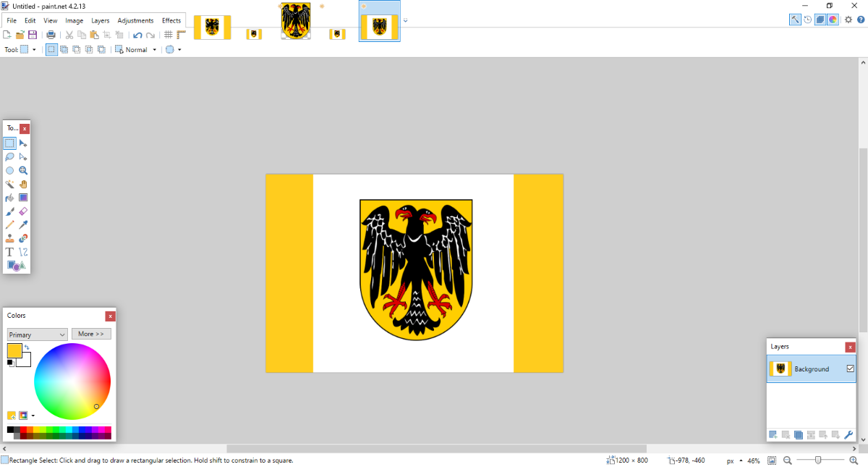This screenshot has width=868, height=467.
Task: Set selection mode to Add (union)
Action: (64, 50)
